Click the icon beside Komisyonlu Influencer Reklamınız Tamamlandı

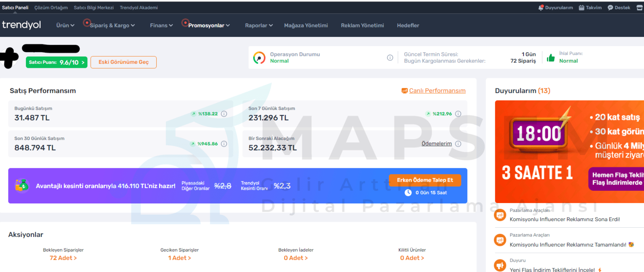pos(500,240)
